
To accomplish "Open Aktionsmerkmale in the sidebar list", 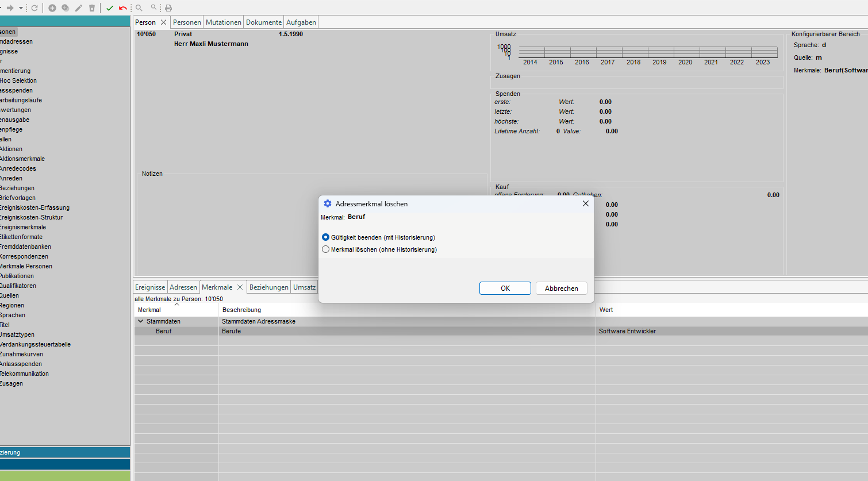I will click(x=22, y=159).
